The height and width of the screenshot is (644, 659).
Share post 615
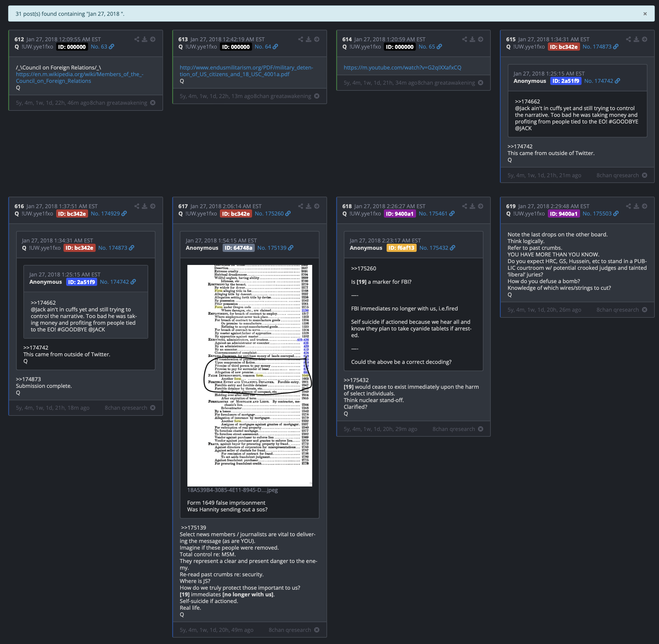coord(628,39)
